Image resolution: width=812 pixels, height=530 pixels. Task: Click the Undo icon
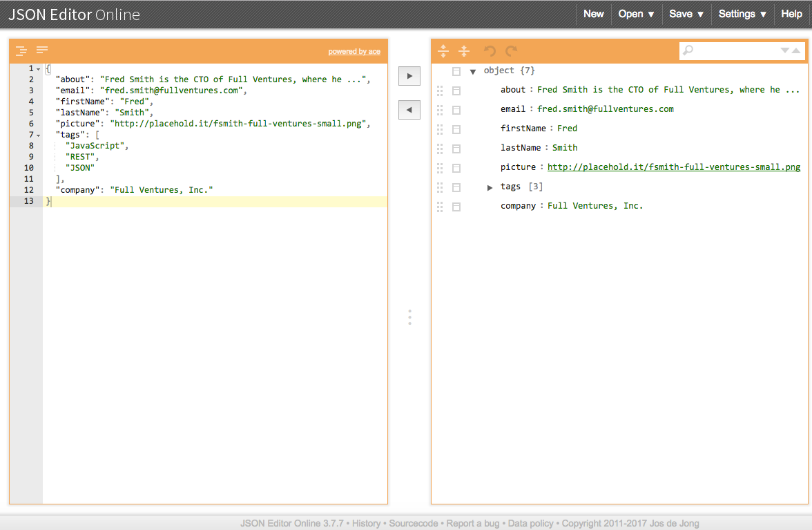490,50
